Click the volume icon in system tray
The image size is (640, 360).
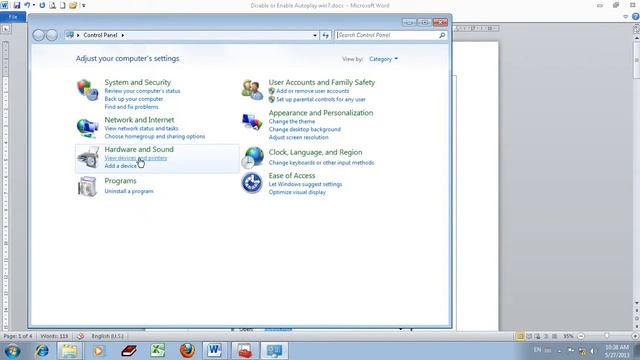click(x=592, y=351)
